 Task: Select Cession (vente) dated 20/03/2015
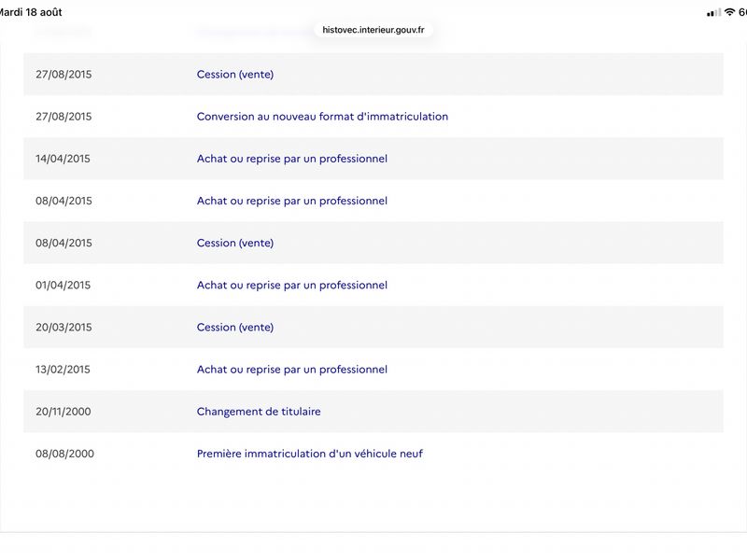pos(235,328)
